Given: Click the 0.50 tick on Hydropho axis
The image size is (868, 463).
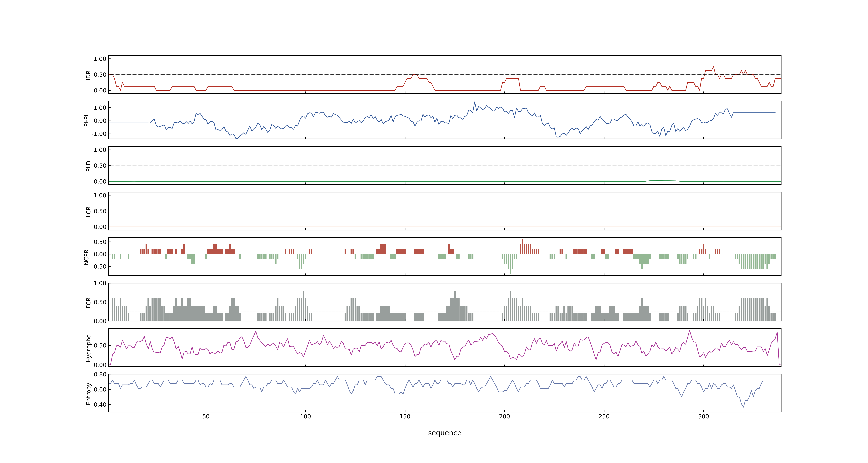Looking at the screenshot, I should pyautogui.click(x=100, y=345).
